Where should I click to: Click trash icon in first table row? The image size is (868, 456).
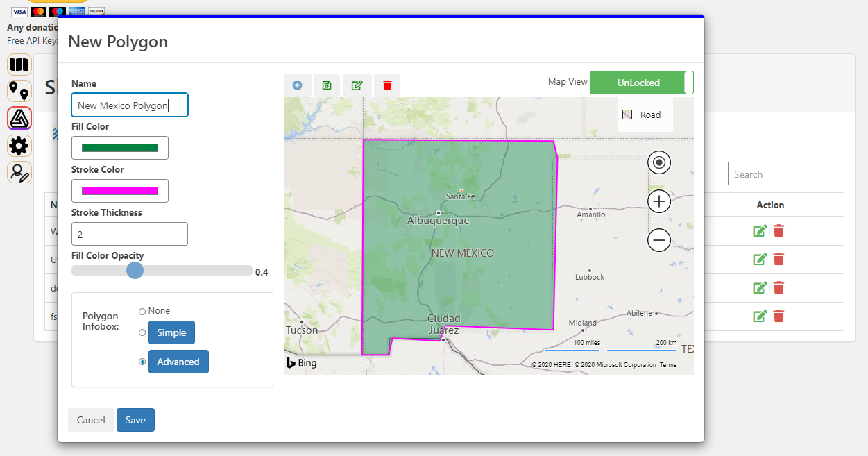point(778,231)
